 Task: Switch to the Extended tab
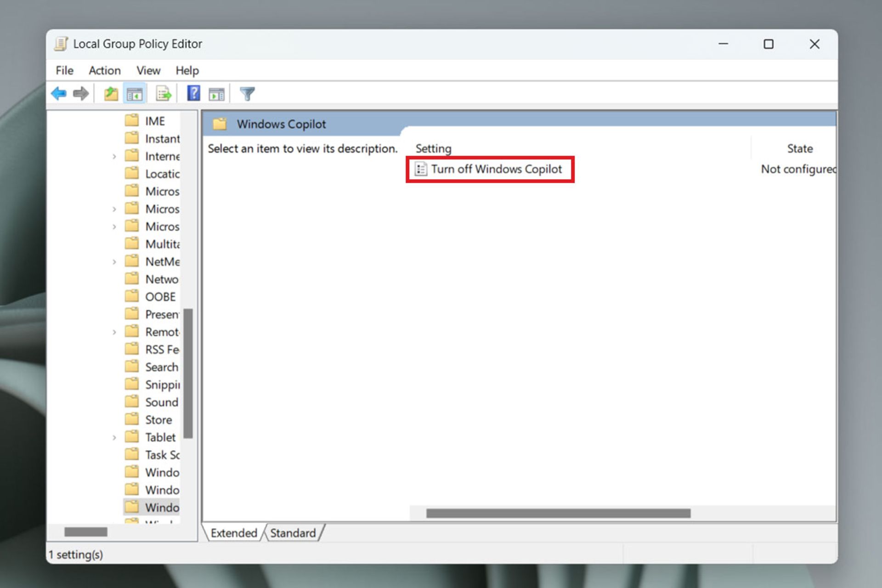(234, 533)
